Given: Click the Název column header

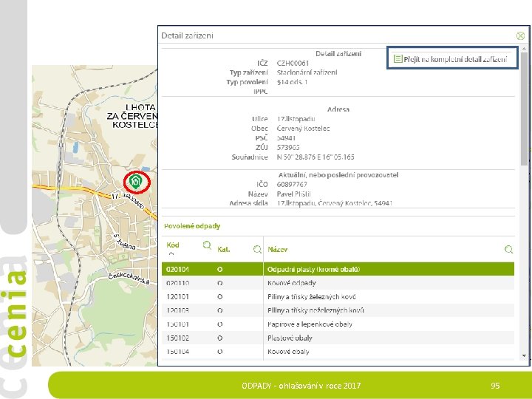Looking at the screenshot, I should 278,250.
